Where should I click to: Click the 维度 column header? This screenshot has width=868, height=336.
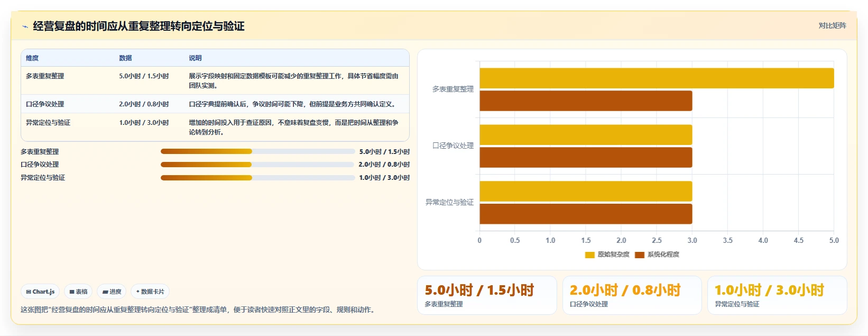pos(32,58)
